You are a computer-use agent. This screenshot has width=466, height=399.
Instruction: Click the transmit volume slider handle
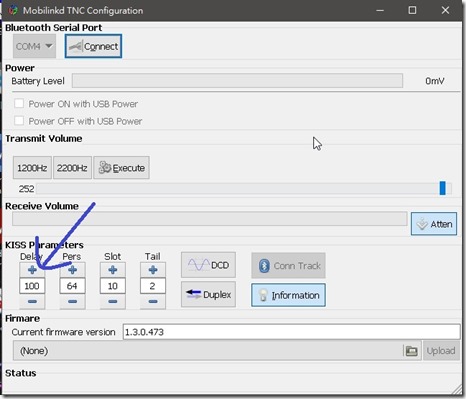[x=442, y=188]
